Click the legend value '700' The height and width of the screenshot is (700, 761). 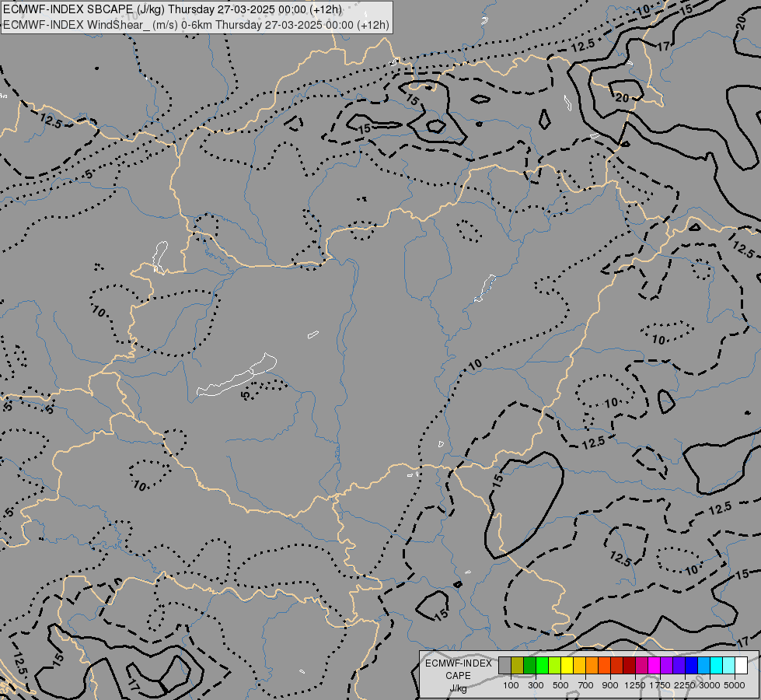click(586, 685)
